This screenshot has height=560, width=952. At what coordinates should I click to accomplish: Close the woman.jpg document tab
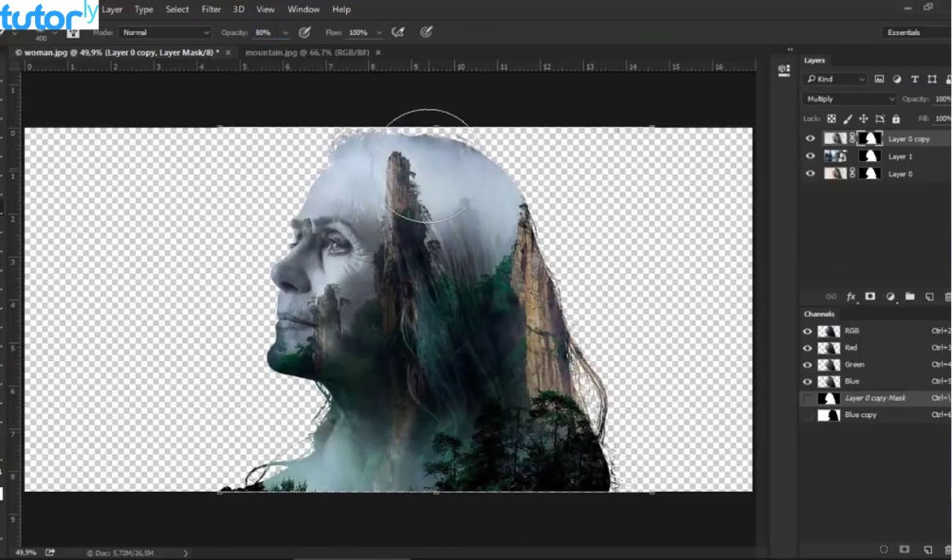coord(229,53)
